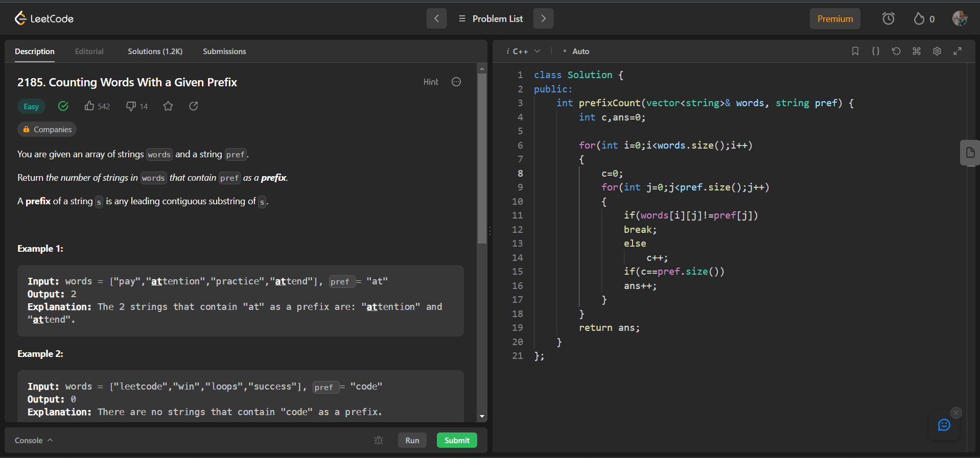This screenshot has width=980, height=458.
Task: Submit the solution
Action: [x=457, y=440]
